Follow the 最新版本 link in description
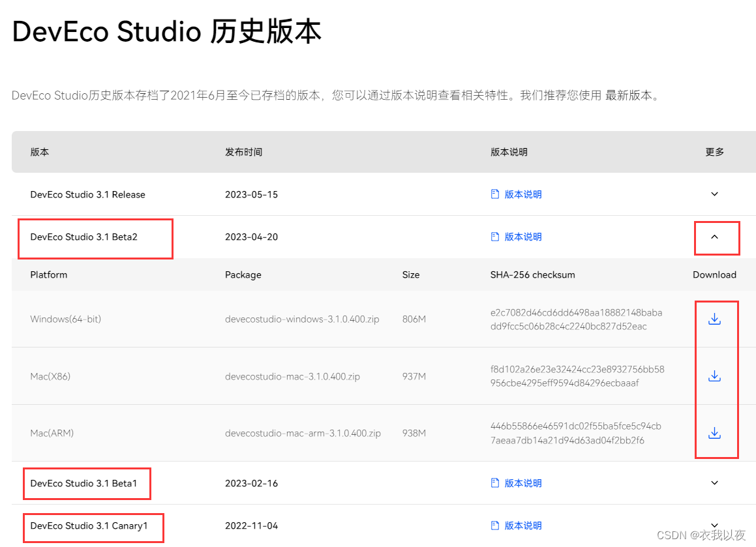 pos(629,95)
